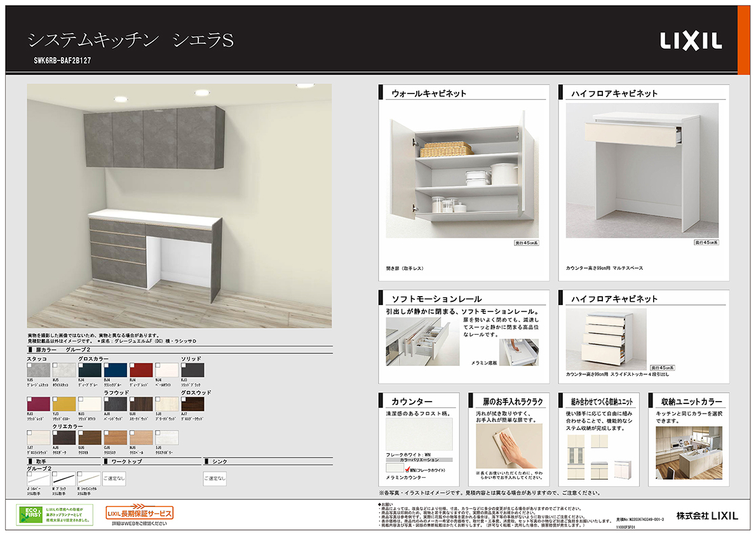
Task: Click the ソフトモーションレール heading
Action: point(436,299)
